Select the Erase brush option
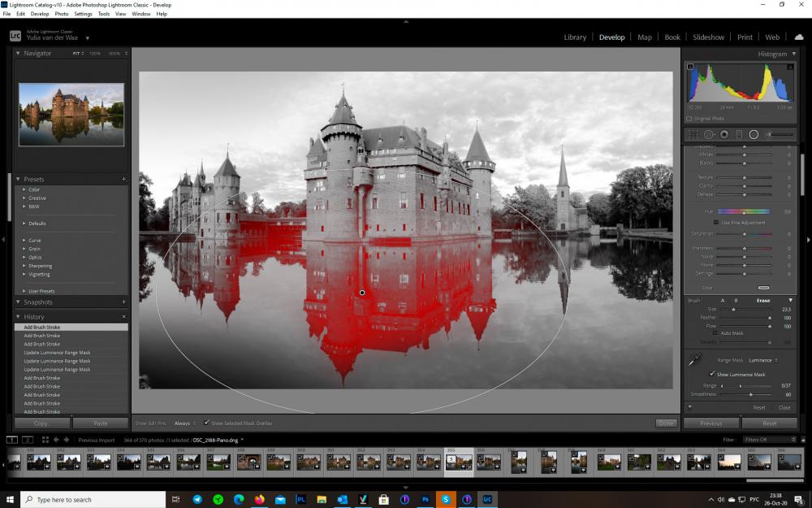The height and width of the screenshot is (508, 812). coord(763,301)
